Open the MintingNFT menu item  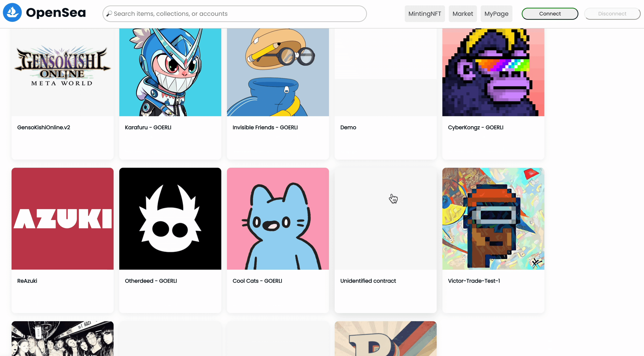[x=424, y=14]
